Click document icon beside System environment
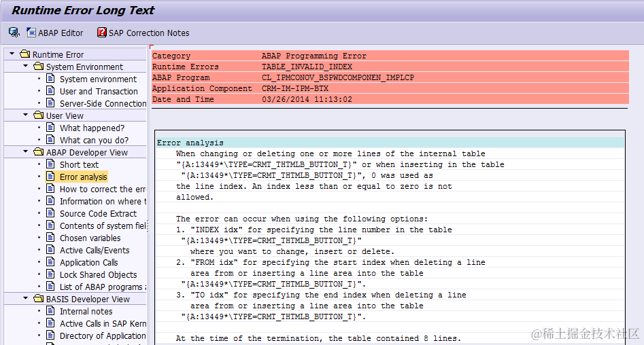This screenshot has width=644, height=345. tap(50, 78)
